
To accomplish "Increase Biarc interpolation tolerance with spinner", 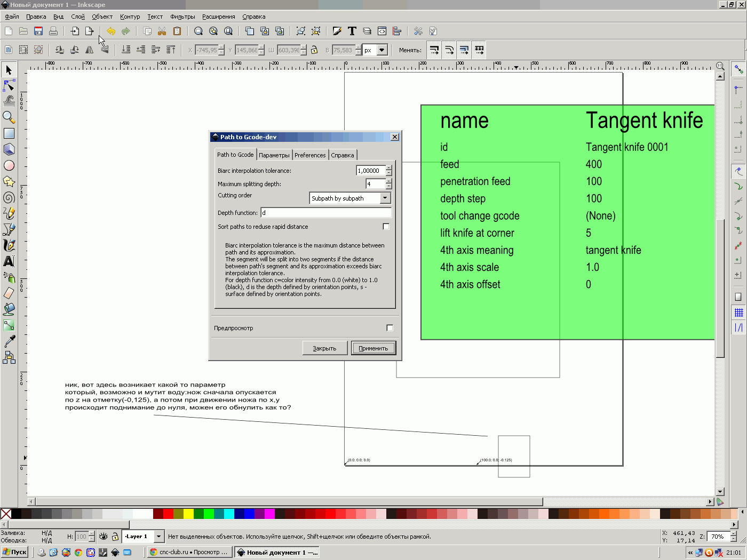I will [x=389, y=168].
